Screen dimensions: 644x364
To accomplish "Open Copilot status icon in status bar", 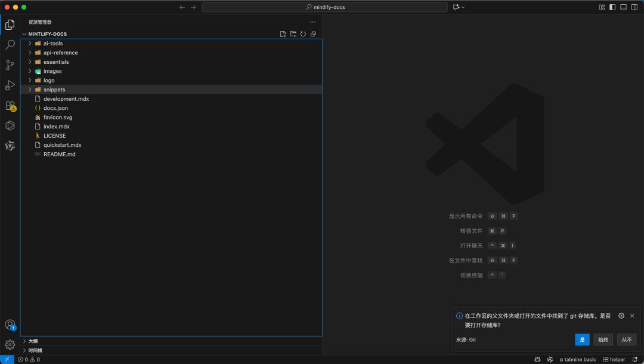I will (x=537, y=359).
